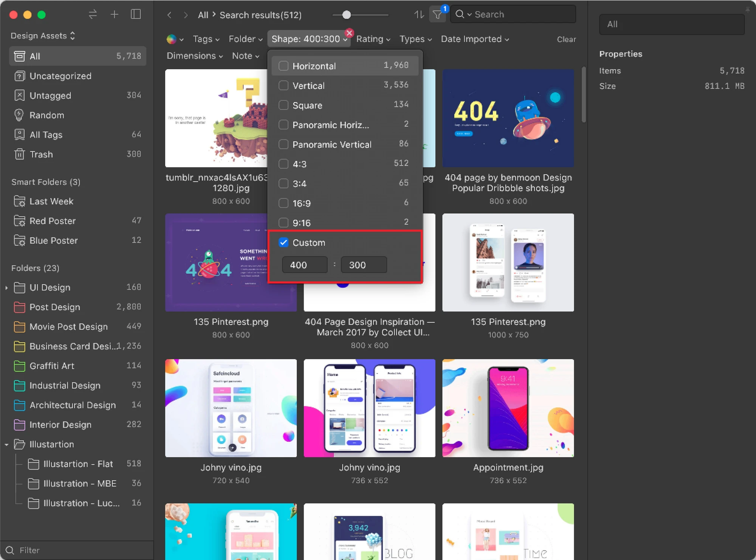Click the Clear filters button

[x=566, y=39]
